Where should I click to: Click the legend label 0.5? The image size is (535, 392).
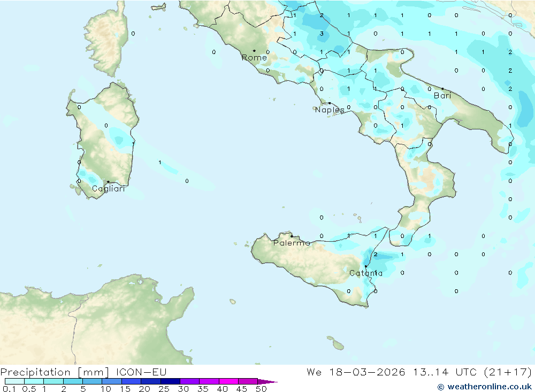point(29,389)
